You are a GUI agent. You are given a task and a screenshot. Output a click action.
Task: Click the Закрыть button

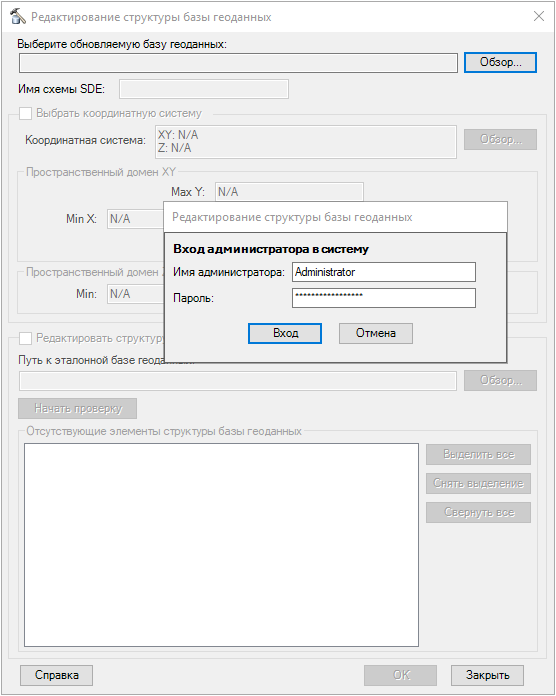487,675
